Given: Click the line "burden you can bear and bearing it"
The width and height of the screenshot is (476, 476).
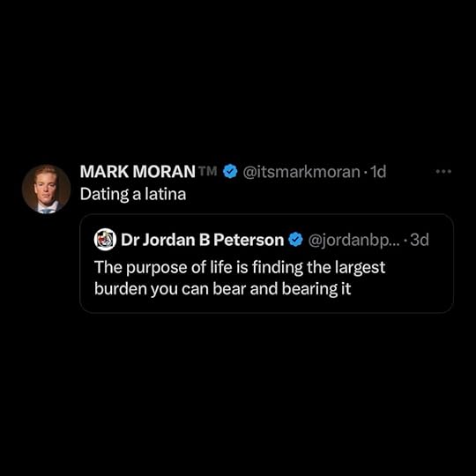Looking at the screenshot, I should tap(222, 289).
